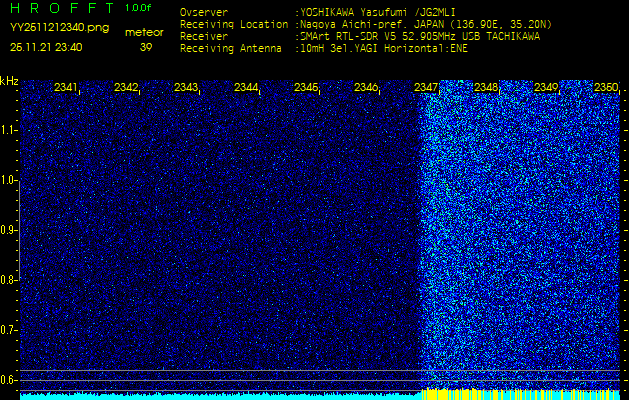Click the 1.0 frequency axis label
The height and width of the screenshot is (400, 629).
pyautogui.click(x=9, y=180)
